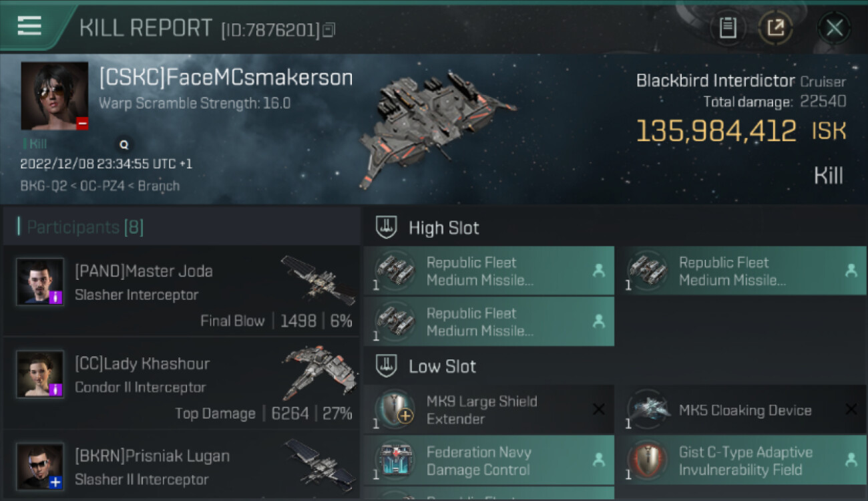This screenshot has height=501, width=868.
Task: Open Master Joda's pilot portrait
Action: tap(40, 282)
